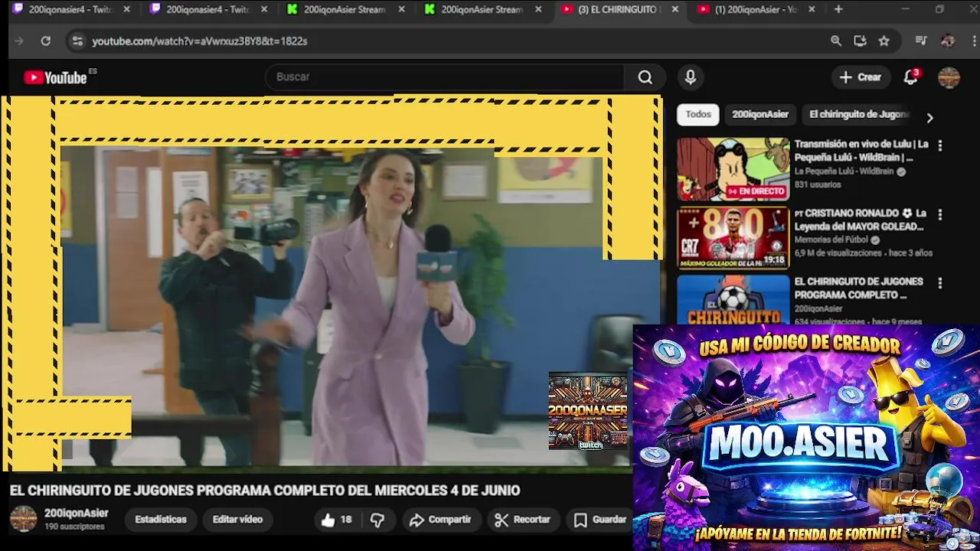Open a new browser tab
980x551 pixels.
[838, 9]
